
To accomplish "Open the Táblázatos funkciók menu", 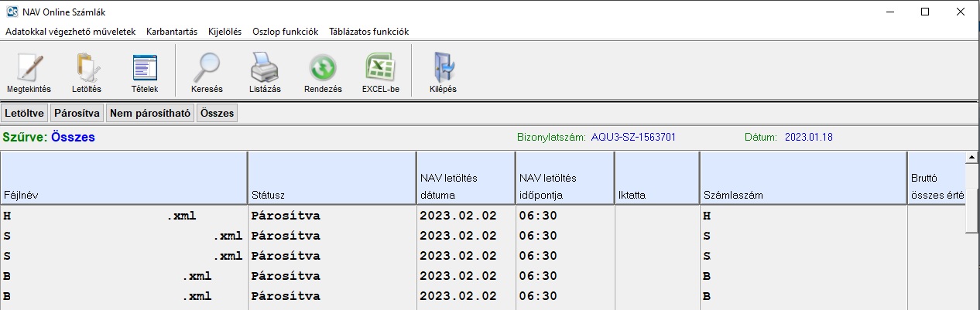I will coord(368,32).
